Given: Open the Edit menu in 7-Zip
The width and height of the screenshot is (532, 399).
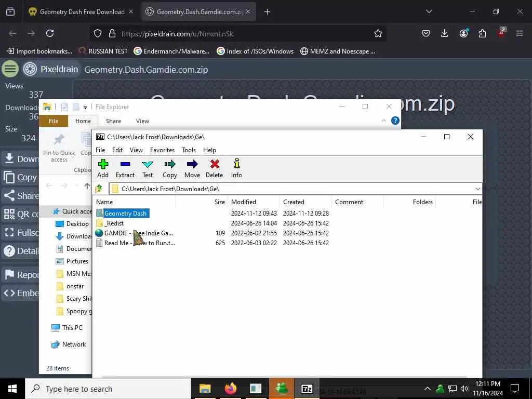Looking at the screenshot, I should tap(117, 150).
